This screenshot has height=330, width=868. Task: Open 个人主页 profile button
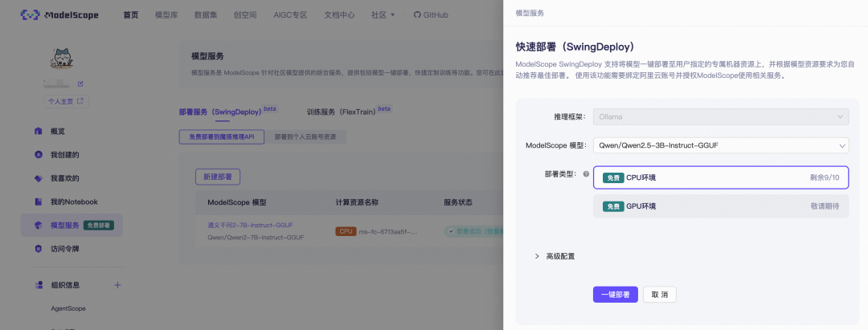(66, 102)
